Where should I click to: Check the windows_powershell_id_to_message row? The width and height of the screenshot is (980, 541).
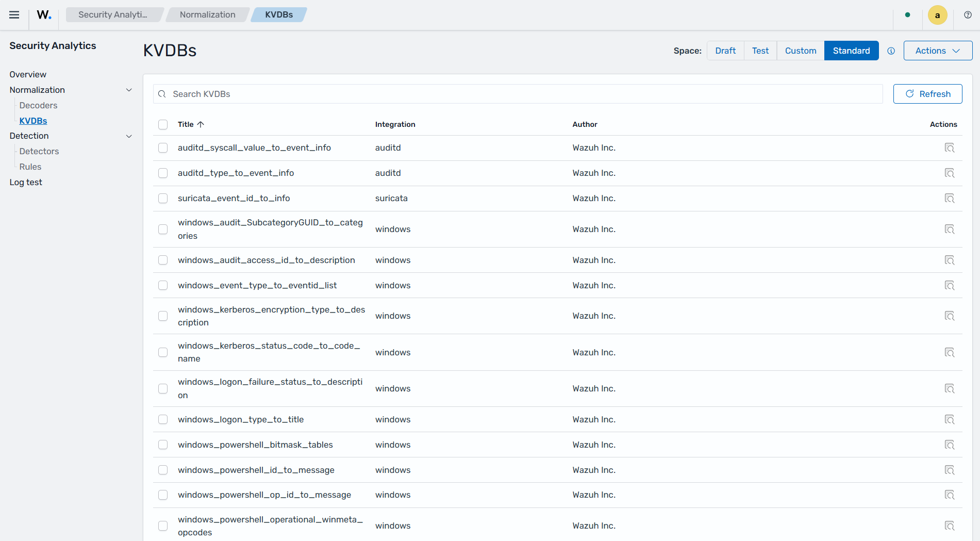(x=163, y=470)
